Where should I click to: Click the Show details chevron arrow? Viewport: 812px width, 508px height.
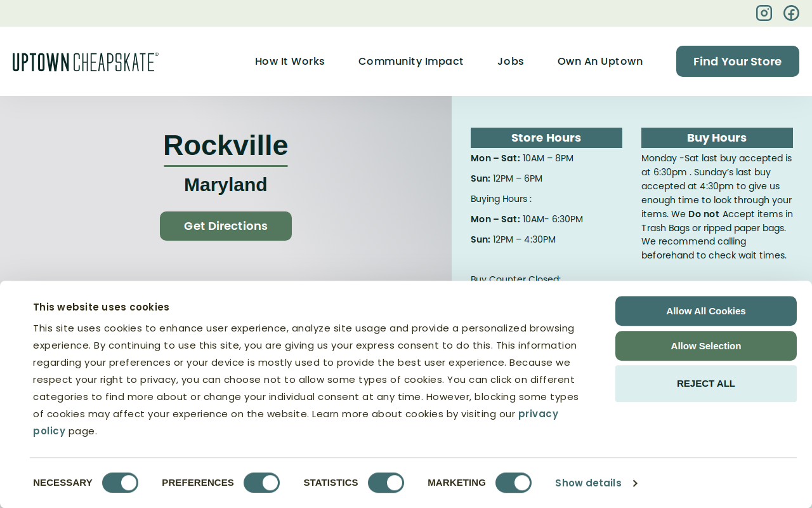[x=635, y=483]
